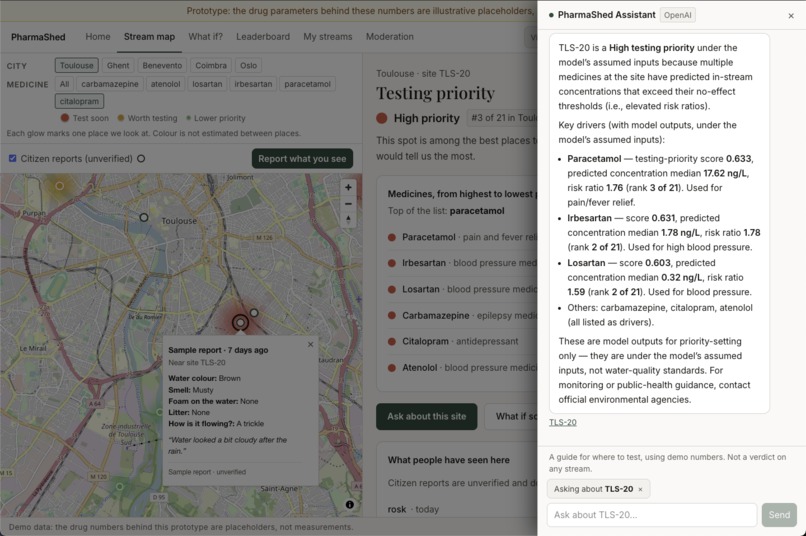This screenshot has width=806, height=536.
Task: Select the Oslo city chip
Action: click(248, 65)
